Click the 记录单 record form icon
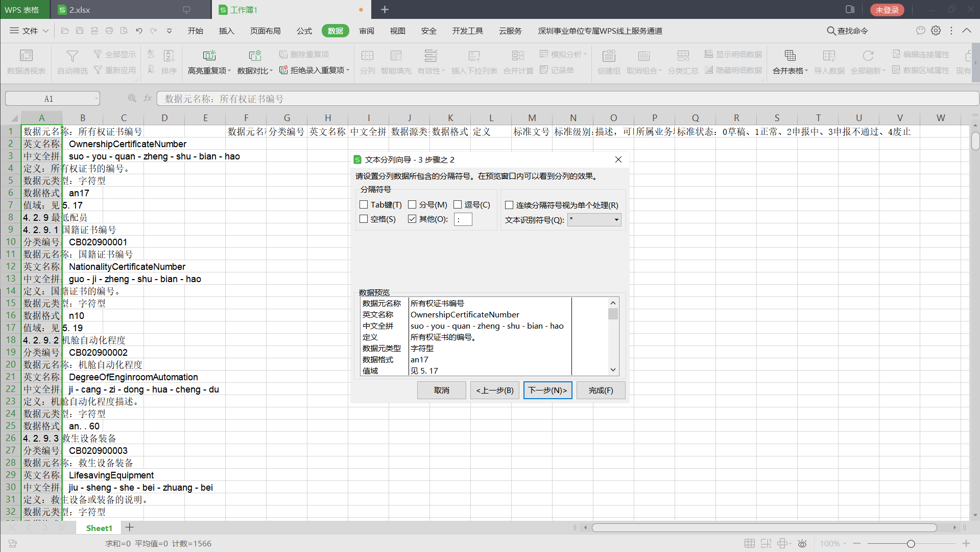 click(544, 70)
